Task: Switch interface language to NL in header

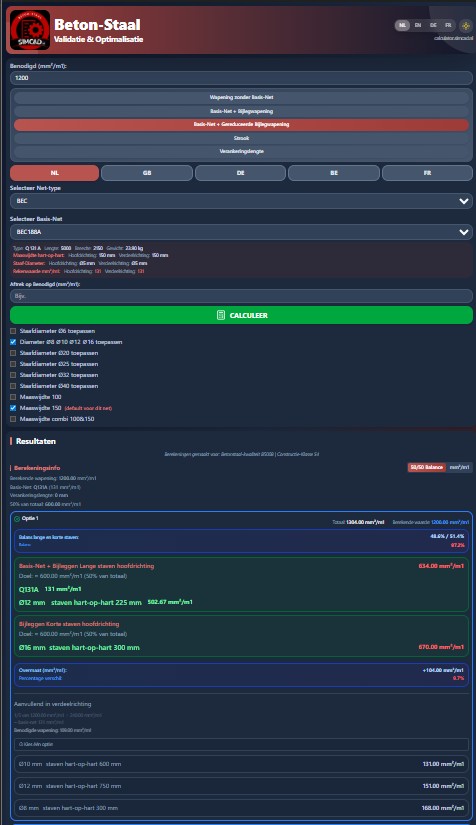Action: 402,25
